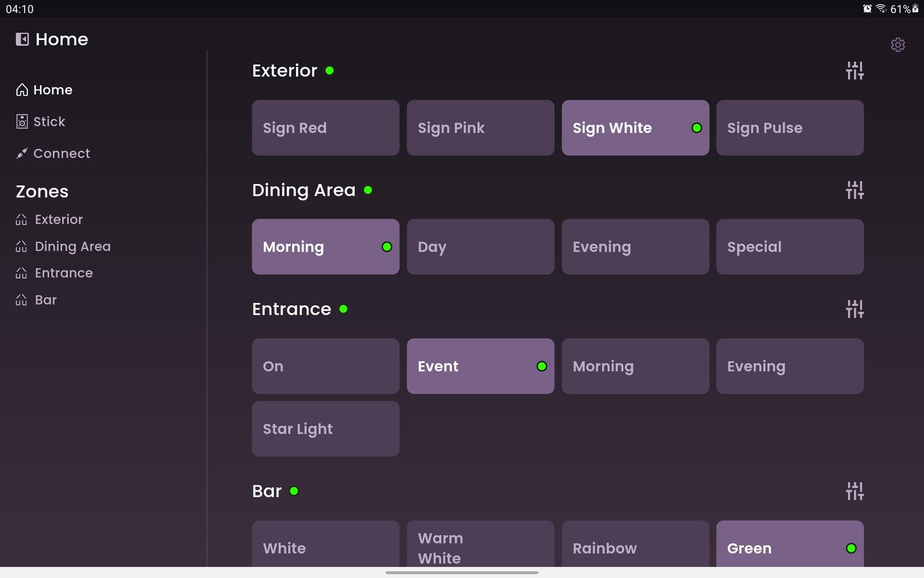Click the Entrance heading status dot

pos(344,309)
